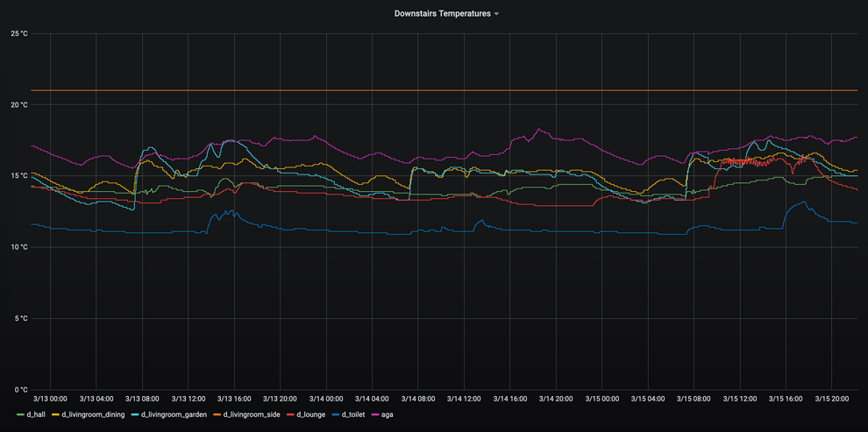This screenshot has width=868, height=432.
Task: Click the 3/14 08:00 time axis label
Action: (418, 398)
